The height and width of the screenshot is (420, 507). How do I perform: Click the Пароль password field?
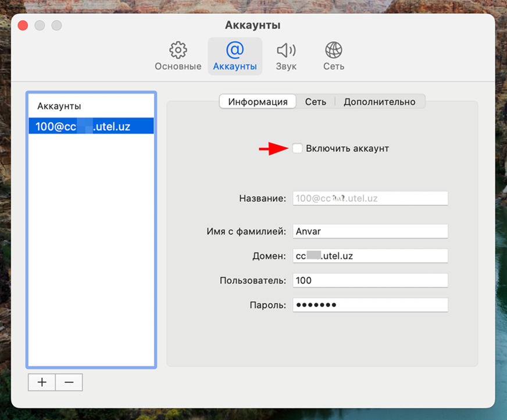point(370,305)
